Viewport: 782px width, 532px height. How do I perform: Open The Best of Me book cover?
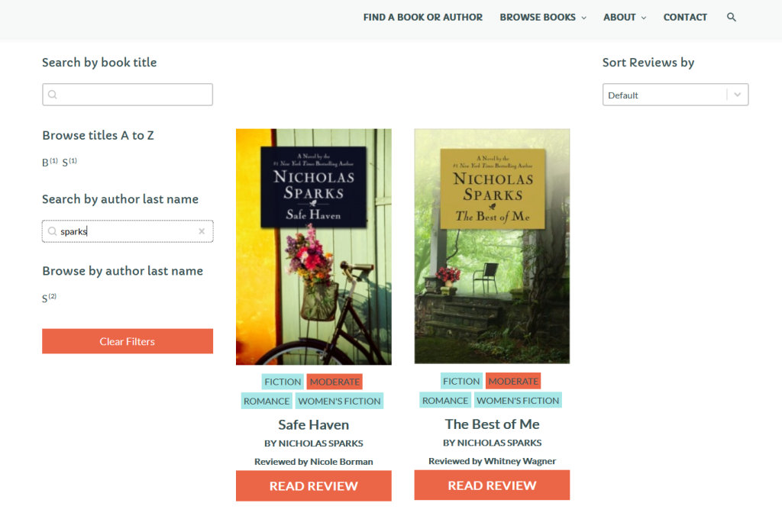[x=492, y=246]
